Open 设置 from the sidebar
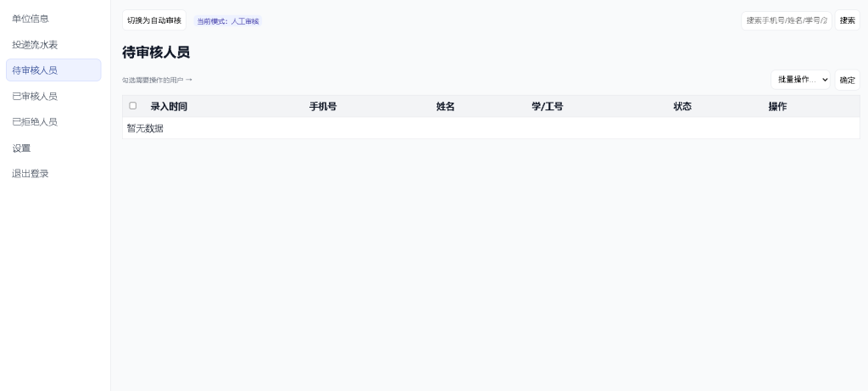868x391 pixels. tap(21, 148)
